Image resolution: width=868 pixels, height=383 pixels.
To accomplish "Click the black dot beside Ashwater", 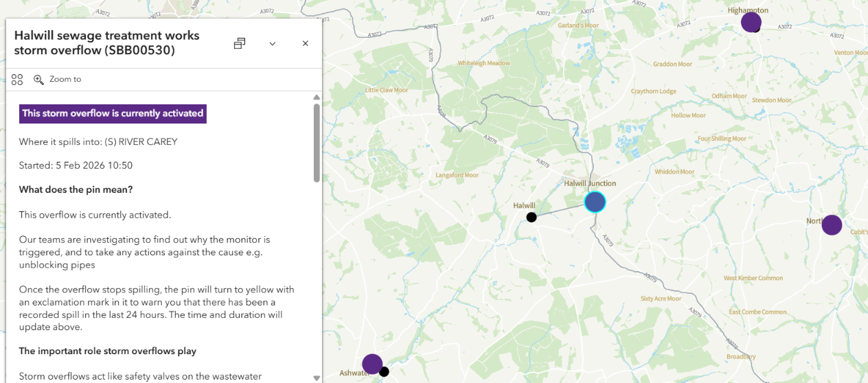I will pos(385,372).
